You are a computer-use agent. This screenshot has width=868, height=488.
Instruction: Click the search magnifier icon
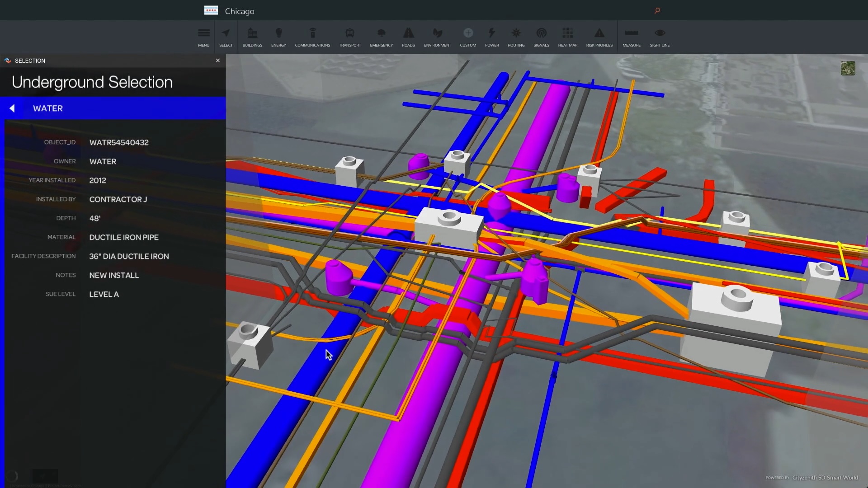click(x=657, y=11)
